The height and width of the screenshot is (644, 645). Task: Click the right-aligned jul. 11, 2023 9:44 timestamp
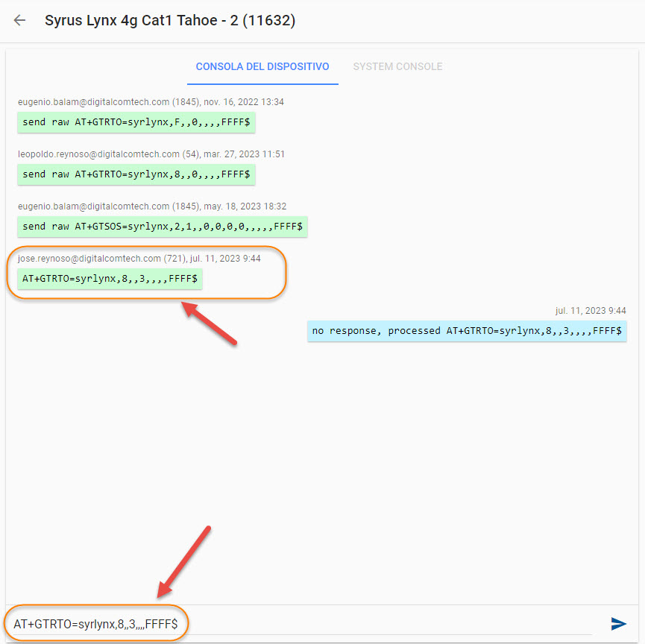pyautogui.click(x=591, y=311)
